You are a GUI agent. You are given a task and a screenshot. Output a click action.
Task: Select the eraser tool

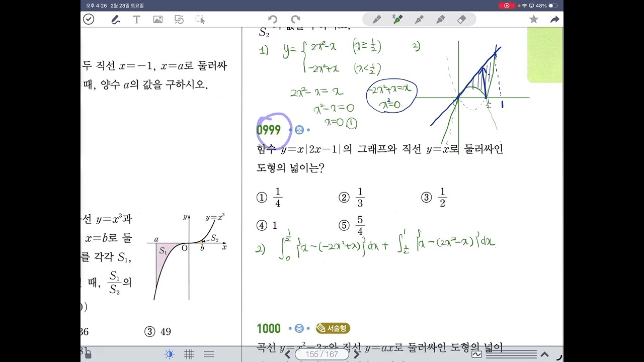(x=462, y=20)
